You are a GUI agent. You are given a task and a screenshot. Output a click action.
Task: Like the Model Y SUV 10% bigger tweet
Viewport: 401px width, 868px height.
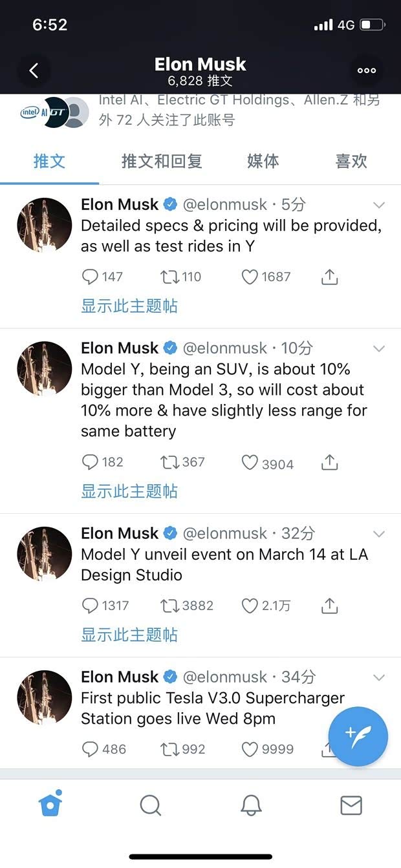pyautogui.click(x=250, y=463)
